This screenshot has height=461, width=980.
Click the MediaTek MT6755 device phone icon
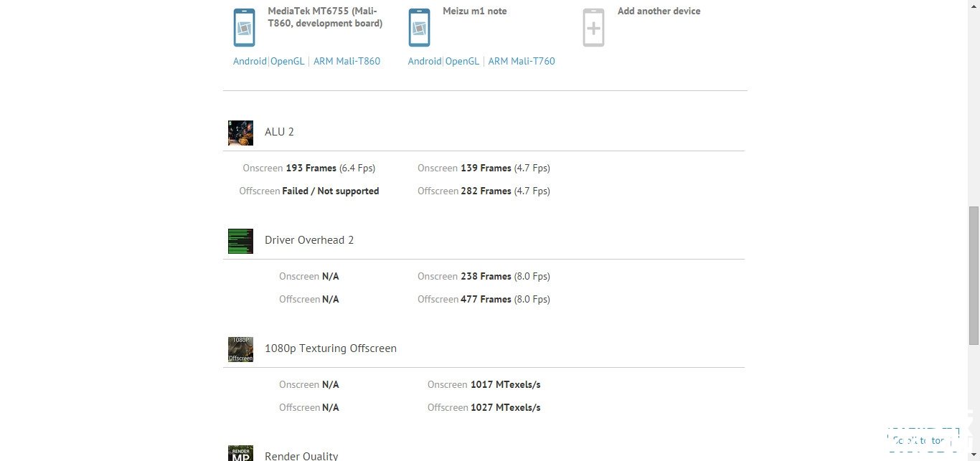(x=244, y=27)
